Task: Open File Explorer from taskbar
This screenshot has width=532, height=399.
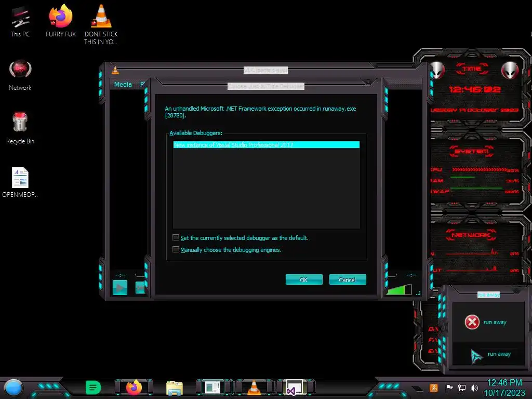Action: (175, 388)
